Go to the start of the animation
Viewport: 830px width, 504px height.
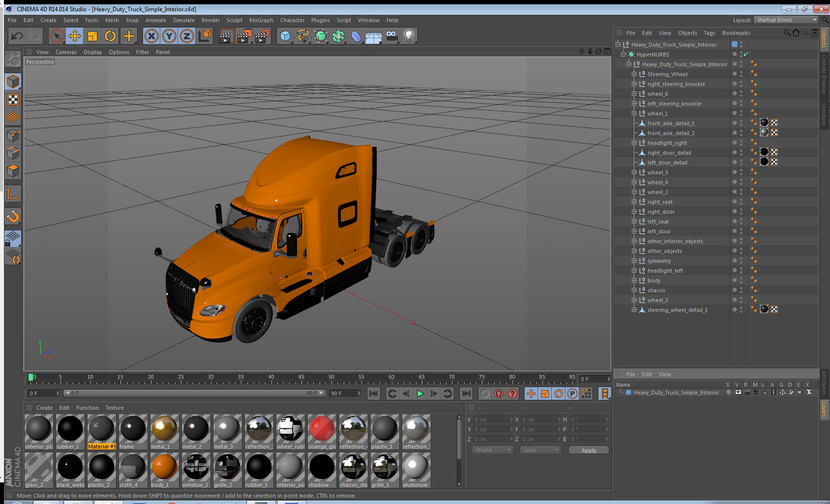[374, 393]
